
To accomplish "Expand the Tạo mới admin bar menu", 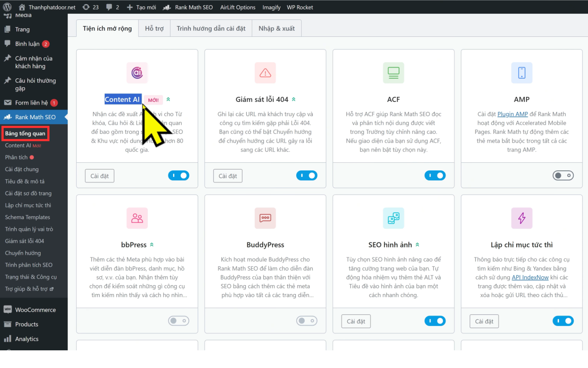I will [x=141, y=7].
